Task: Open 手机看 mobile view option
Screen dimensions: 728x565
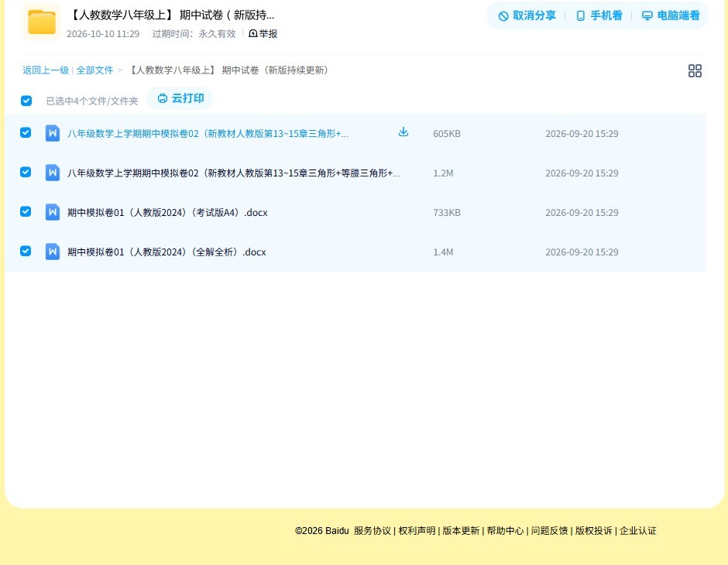Action: [x=599, y=15]
